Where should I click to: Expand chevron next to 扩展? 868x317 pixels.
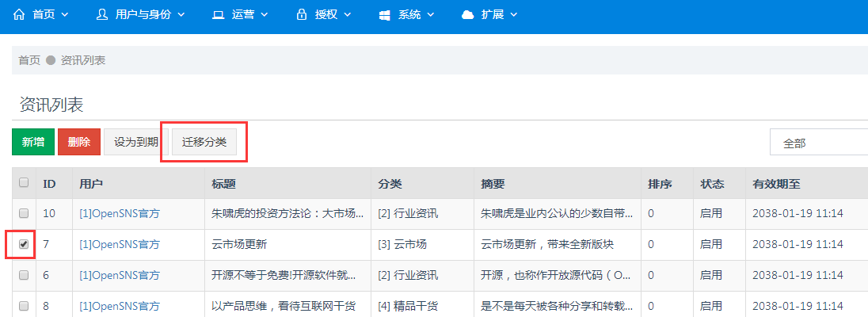coord(513,15)
